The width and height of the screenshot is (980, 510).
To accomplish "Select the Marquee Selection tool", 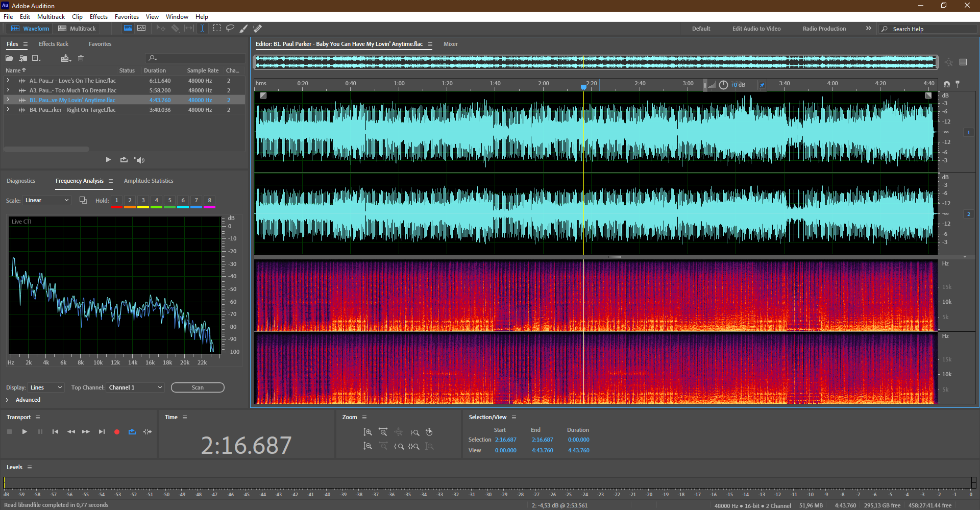I will [217, 29].
